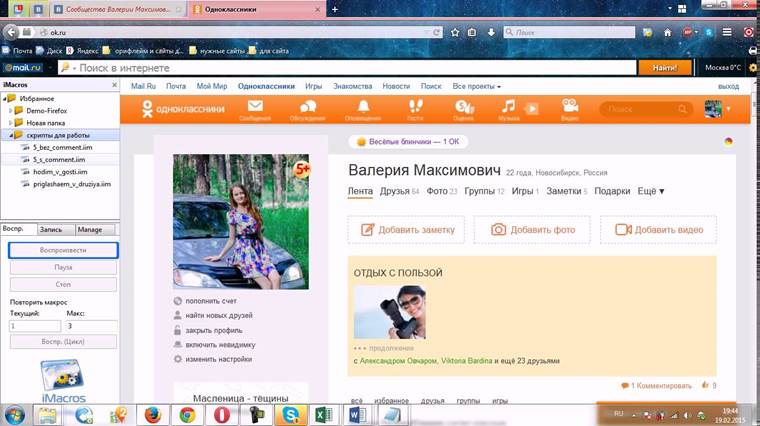The height and width of the screenshot is (426, 760).
Task: Open the downloads arrow icon
Action: [491, 32]
